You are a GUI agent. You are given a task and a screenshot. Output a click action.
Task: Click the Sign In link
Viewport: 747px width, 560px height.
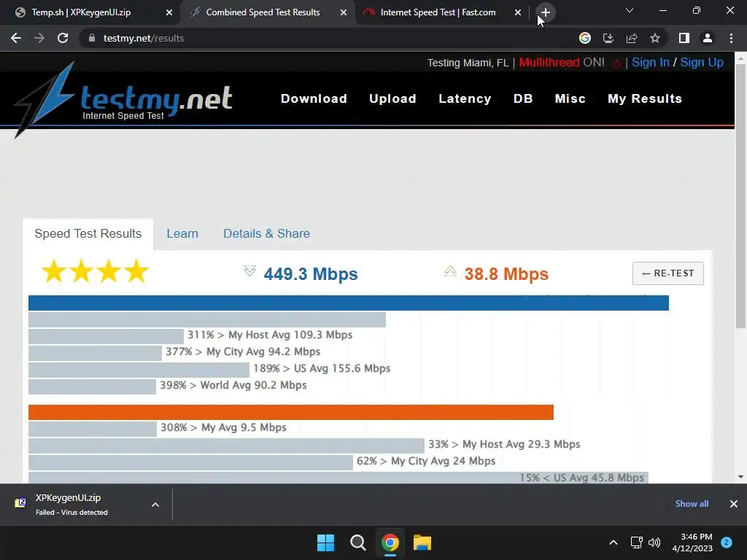[650, 63]
